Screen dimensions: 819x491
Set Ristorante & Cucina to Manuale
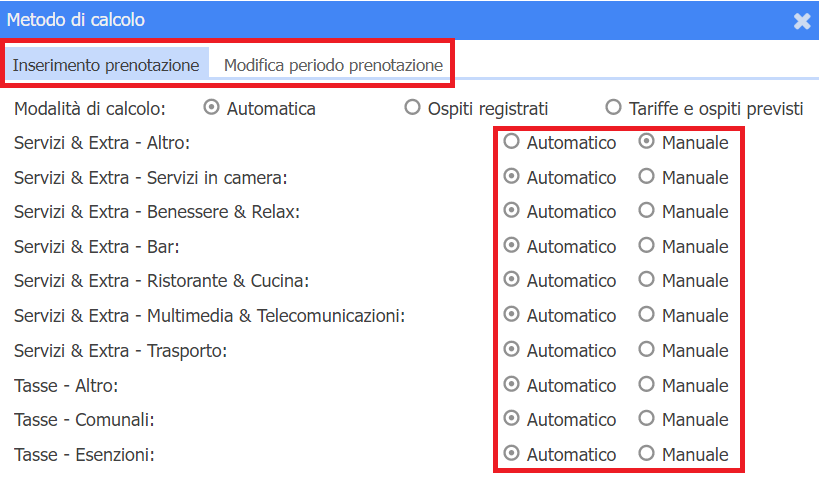[646, 281]
